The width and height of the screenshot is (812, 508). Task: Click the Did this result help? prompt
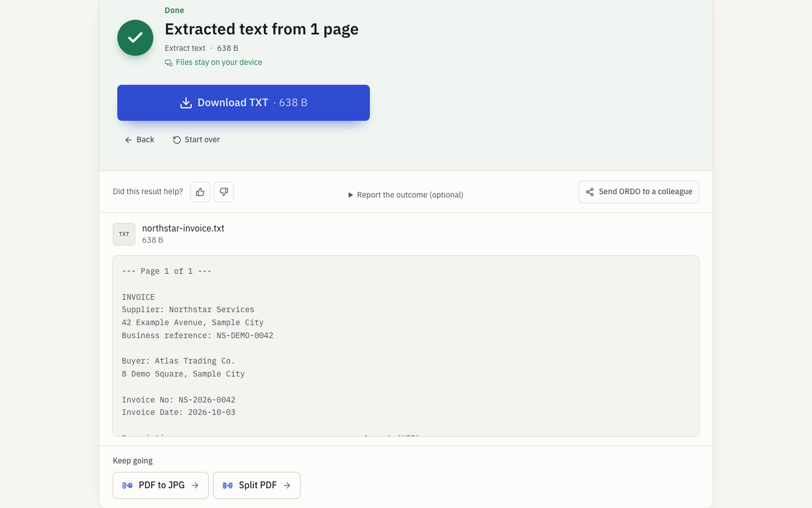point(148,192)
